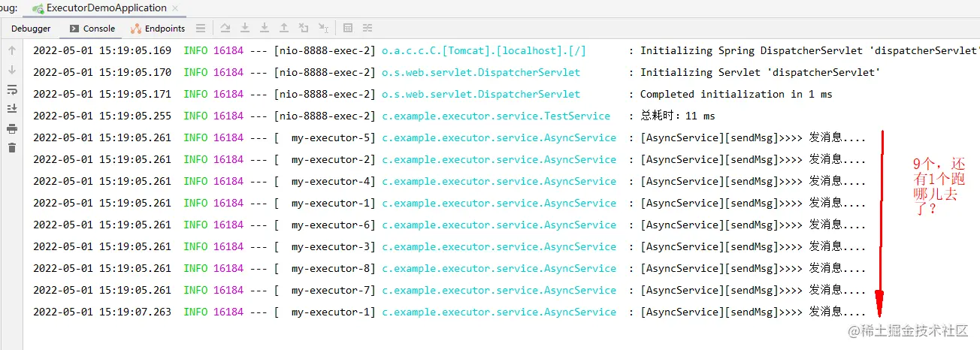Click the my-executor-8 thread name

[x=331, y=269]
